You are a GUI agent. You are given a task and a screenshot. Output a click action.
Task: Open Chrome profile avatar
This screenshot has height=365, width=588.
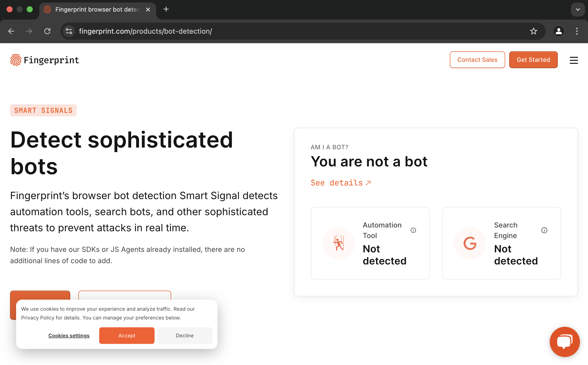click(559, 31)
